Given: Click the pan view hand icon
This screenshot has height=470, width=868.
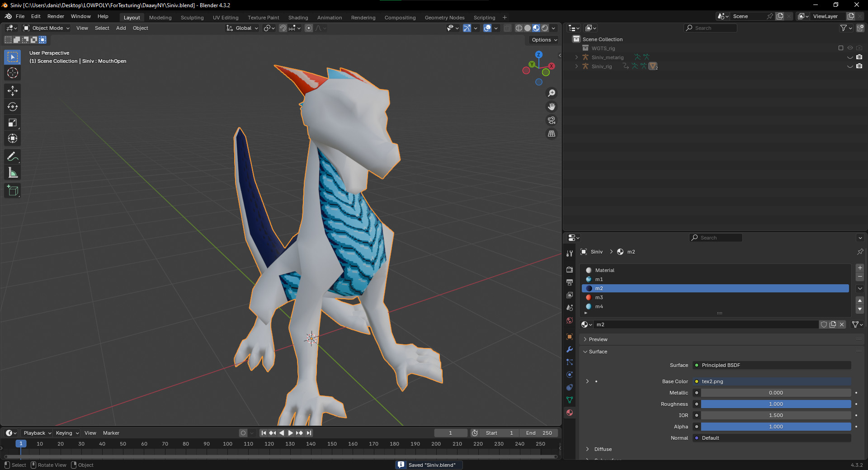Looking at the screenshot, I should tap(552, 107).
